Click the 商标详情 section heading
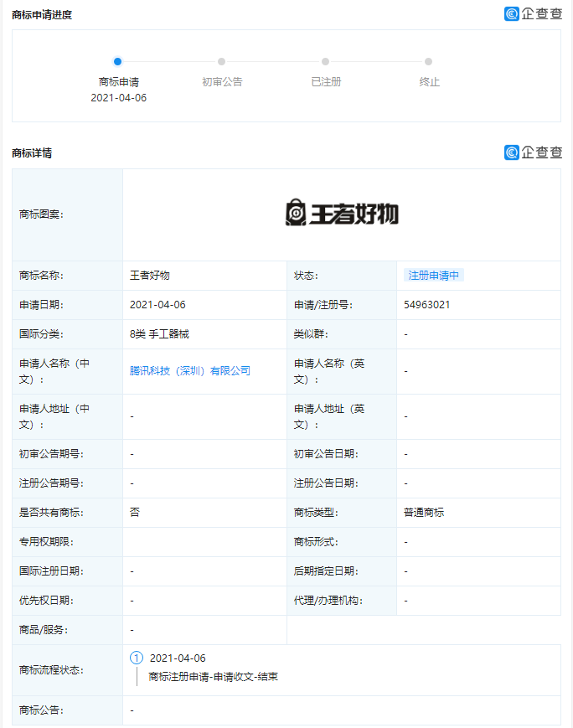This screenshot has width=573, height=728. point(32,152)
